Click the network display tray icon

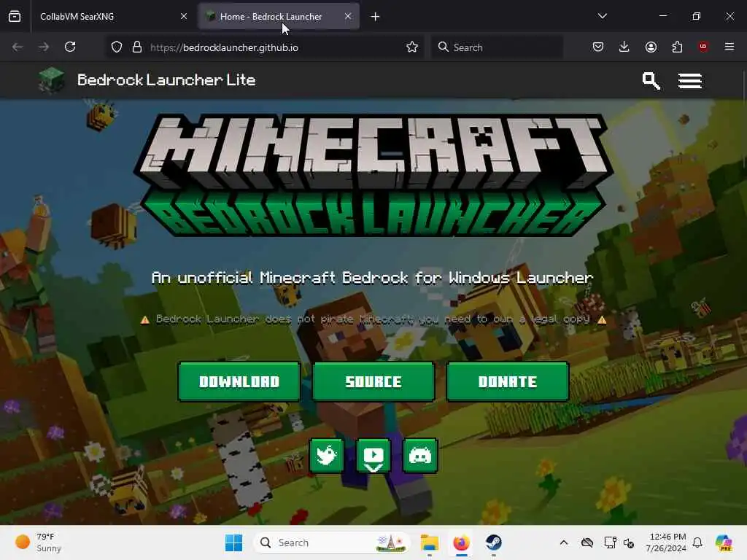click(610, 542)
